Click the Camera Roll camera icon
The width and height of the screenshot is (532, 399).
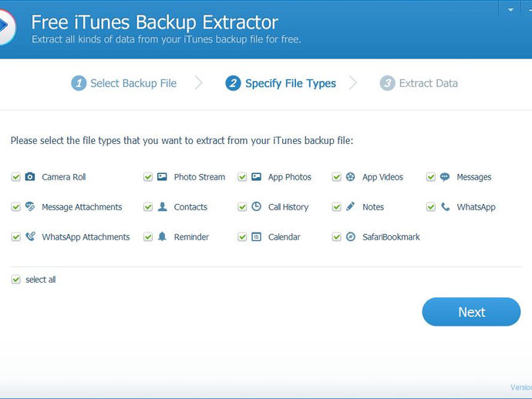(x=30, y=176)
